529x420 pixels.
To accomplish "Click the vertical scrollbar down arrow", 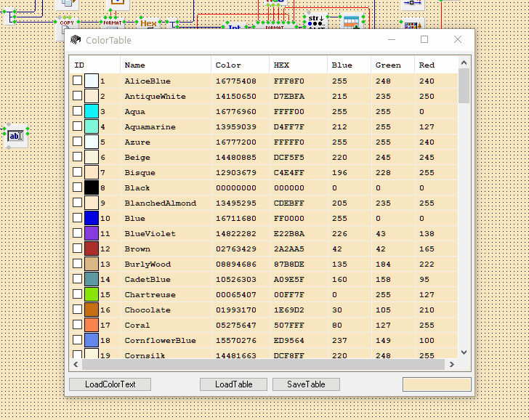I will point(464,352).
